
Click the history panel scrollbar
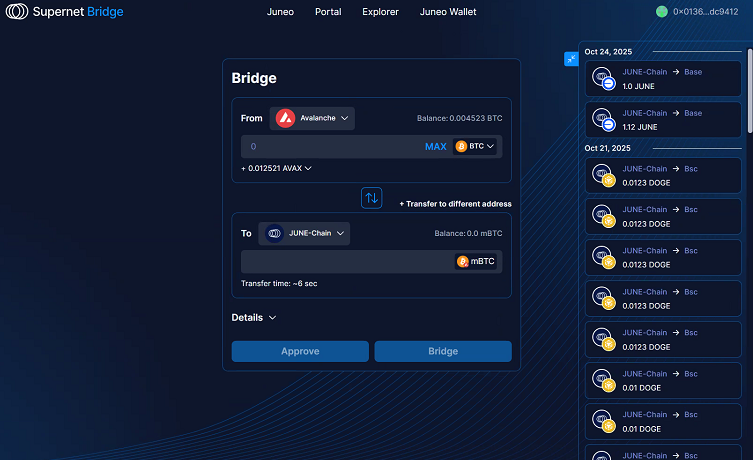[x=750, y=91]
